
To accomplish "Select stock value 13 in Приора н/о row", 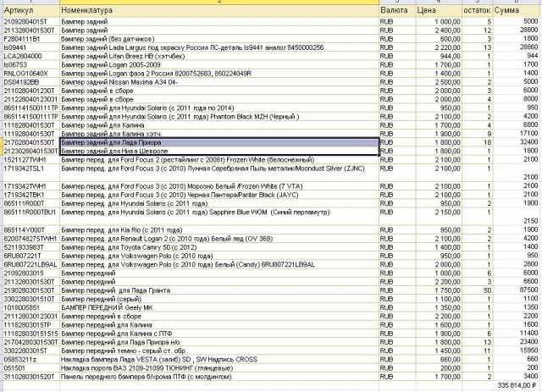I will point(478,342).
